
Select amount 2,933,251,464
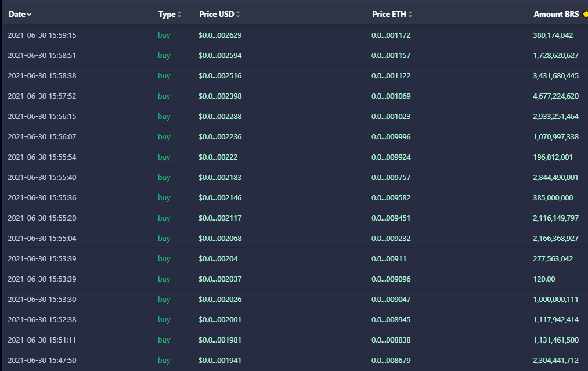pyautogui.click(x=555, y=116)
